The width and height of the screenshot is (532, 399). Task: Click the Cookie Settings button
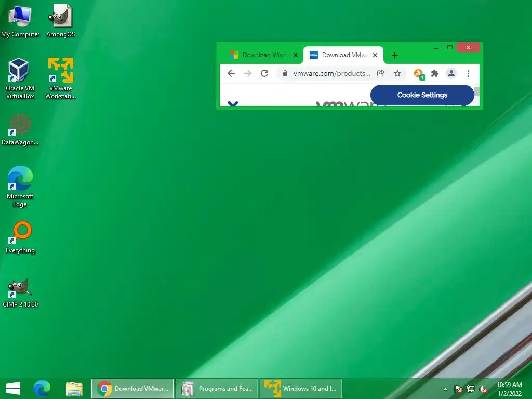[x=422, y=95]
